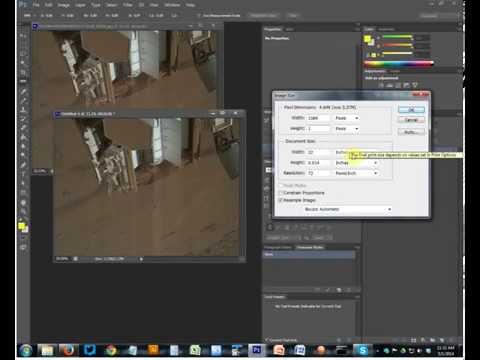The height and width of the screenshot is (360, 480).
Task: Open the Image menu
Action: point(63,5)
